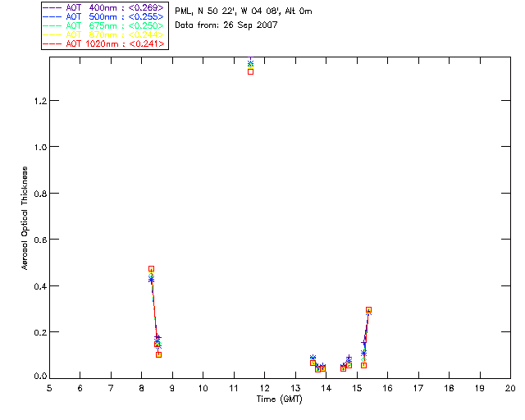Screen dimensions: 525x420
Task: Click the x-axis tick label 11
Action: [234, 388]
